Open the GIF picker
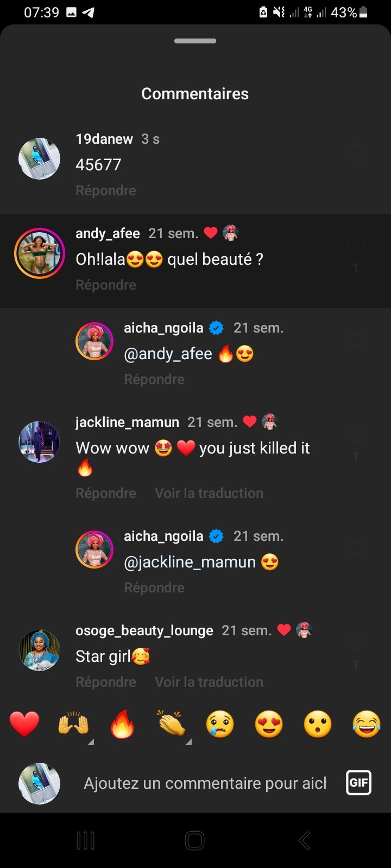The width and height of the screenshot is (391, 868). pyautogui.click(x=358, y=783)
